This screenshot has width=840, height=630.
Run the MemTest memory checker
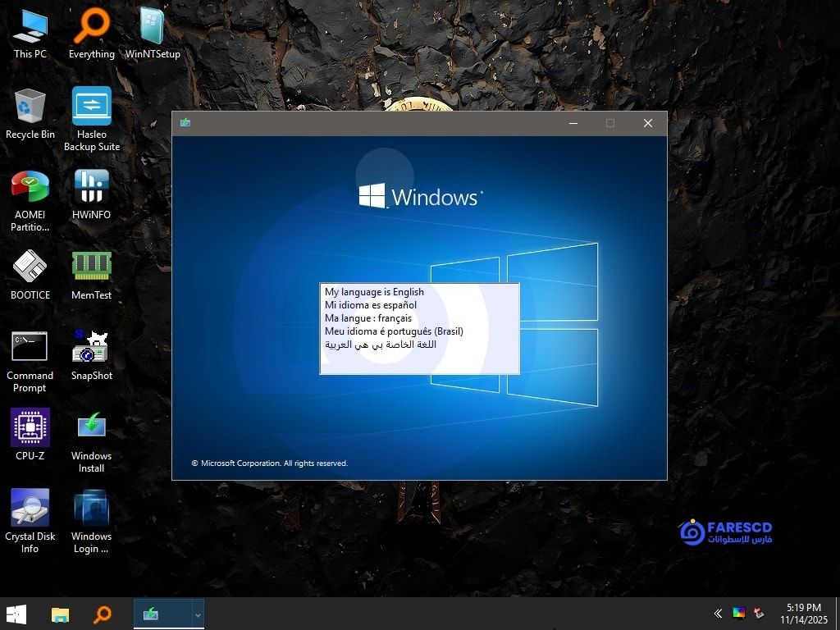tap(91, 267)
